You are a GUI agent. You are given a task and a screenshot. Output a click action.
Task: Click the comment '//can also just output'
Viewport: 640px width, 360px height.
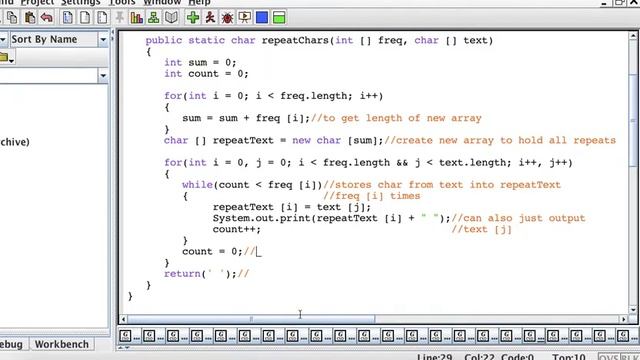[518, 218]
